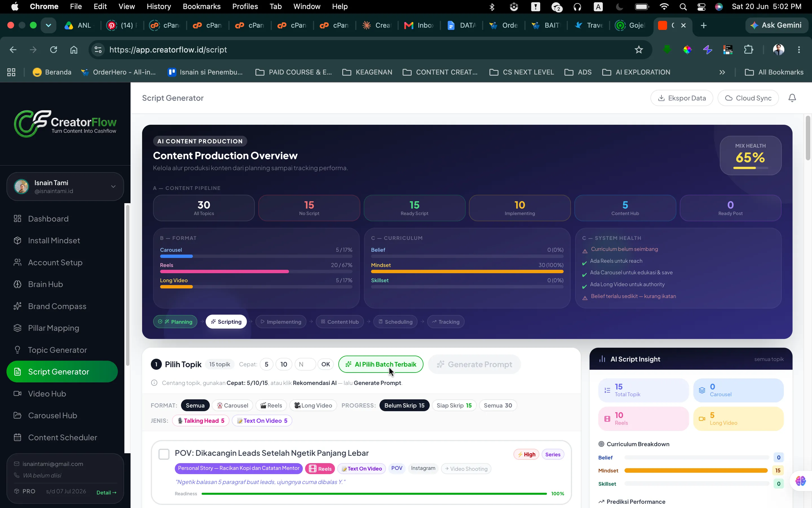Click the N custom count input field
The image size is (812, 508).
[305, 364]
